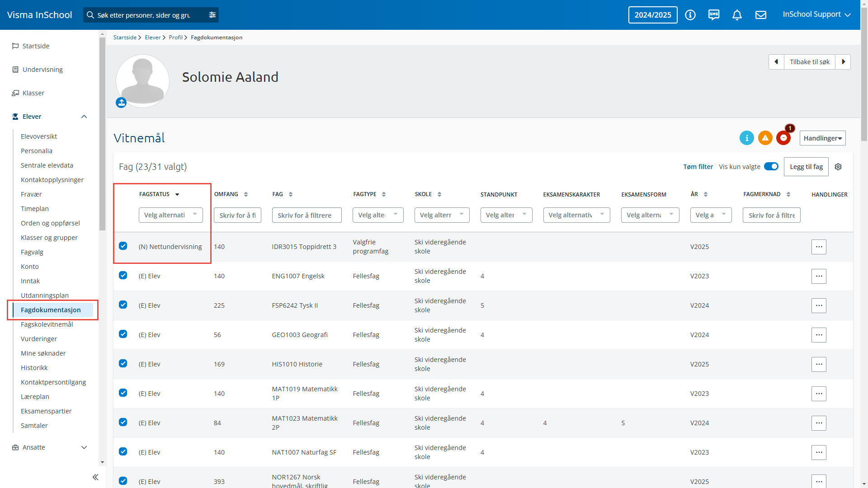Open Vurderinger in the sidebar menu
This screenshot has width=868, height=488.
39,339
